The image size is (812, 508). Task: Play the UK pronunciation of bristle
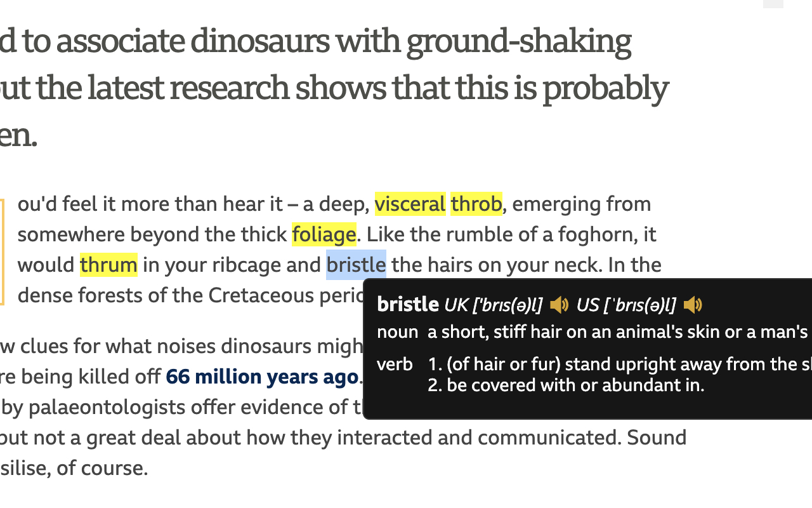tap(559, 305)
